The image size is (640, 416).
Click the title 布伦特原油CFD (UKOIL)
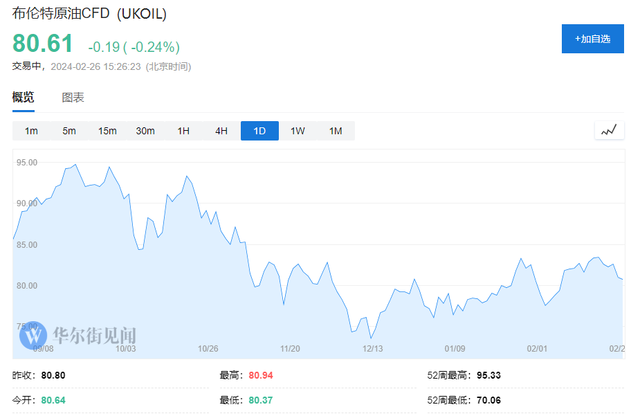coord(89,13)
